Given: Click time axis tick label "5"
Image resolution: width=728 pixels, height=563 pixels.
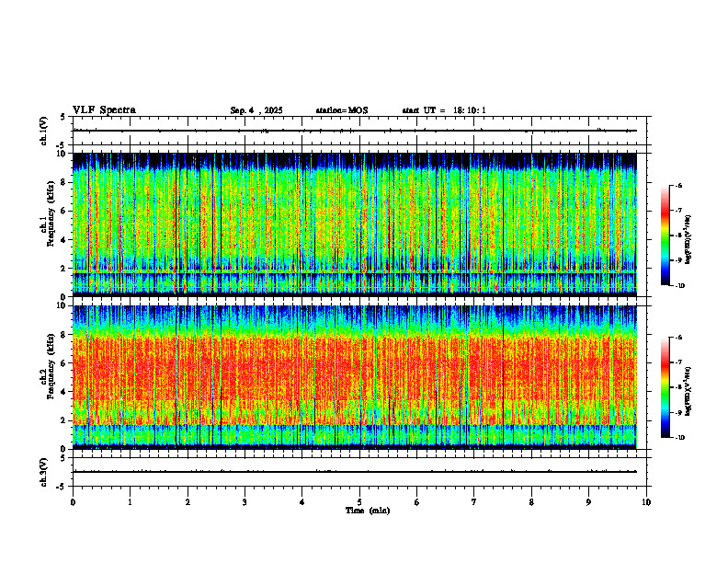Looking at the screenshot, I should [359, 502].
